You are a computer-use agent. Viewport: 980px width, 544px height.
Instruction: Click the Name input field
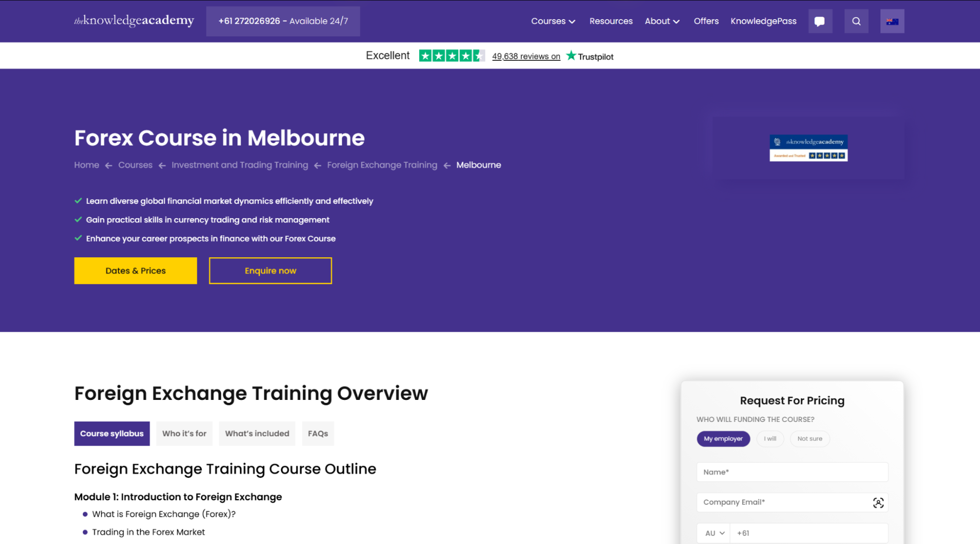(x=792, y=472)
